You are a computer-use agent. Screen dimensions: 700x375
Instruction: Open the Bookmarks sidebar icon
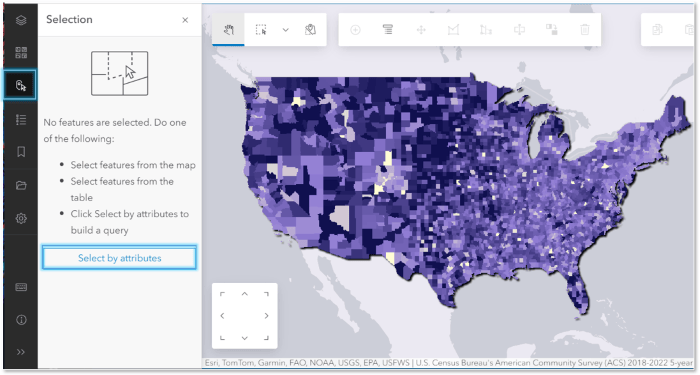[x=21, y=152]
